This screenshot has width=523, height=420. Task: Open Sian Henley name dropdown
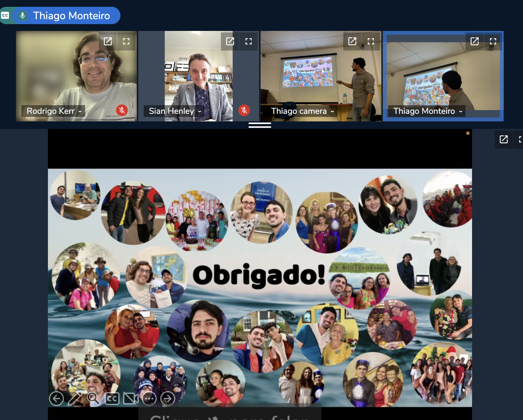[x=174, y=111]
